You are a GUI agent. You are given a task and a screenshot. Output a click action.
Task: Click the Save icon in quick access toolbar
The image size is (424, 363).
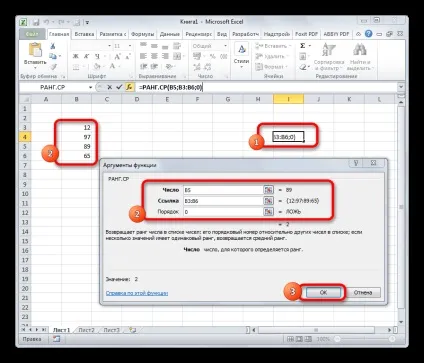pyautogui.click(x=36, y=22)
